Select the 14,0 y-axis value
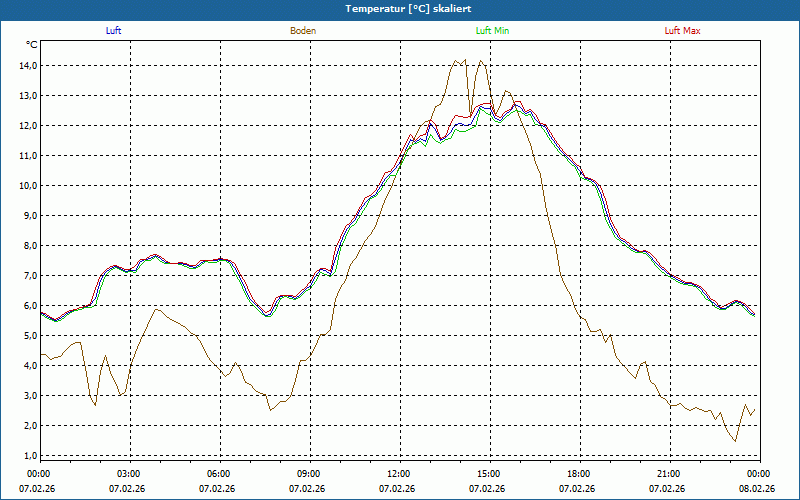Image resolution: width=800 pixels, height=500 pixels. coord(27,66)
